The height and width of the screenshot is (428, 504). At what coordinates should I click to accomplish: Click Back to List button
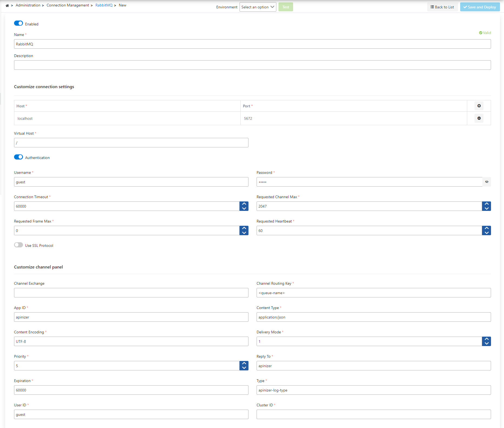pyautogui.click(x=442, y=7)
